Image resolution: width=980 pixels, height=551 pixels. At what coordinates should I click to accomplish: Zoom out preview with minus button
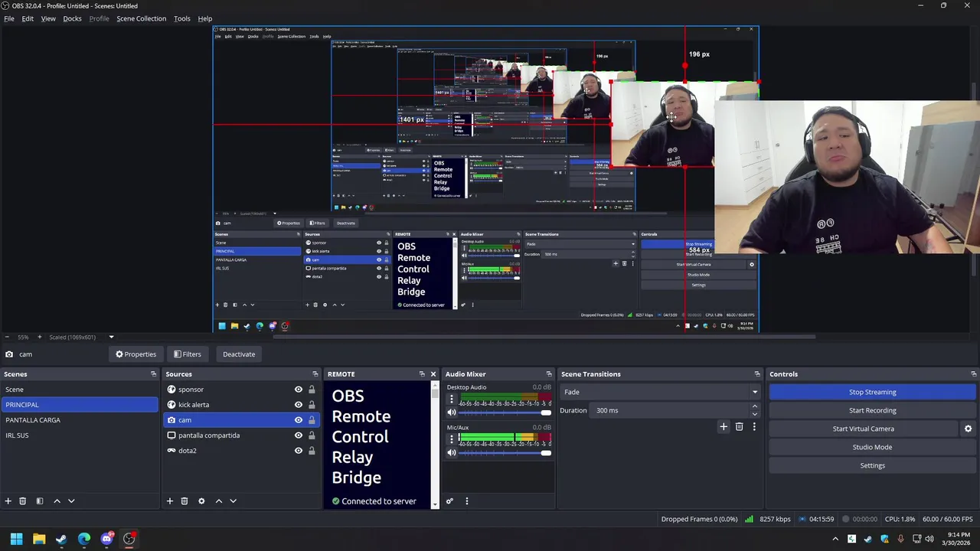7,337
